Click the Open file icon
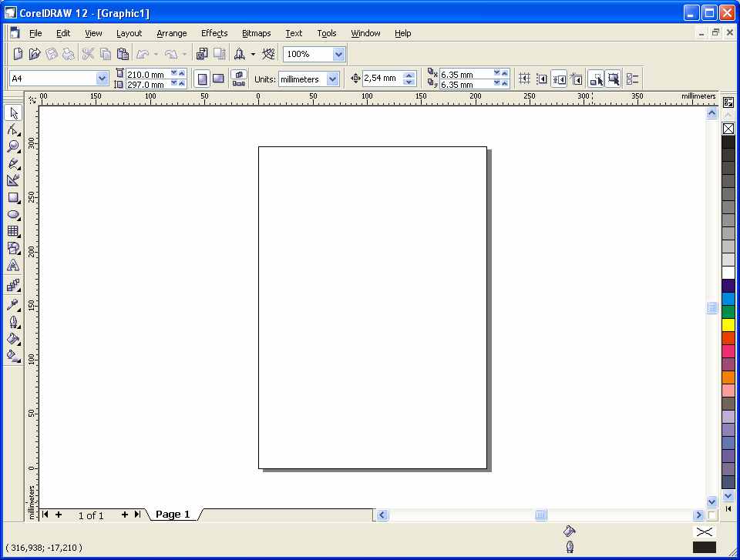This screenshot has width=740, height=560. click(35, 54)
